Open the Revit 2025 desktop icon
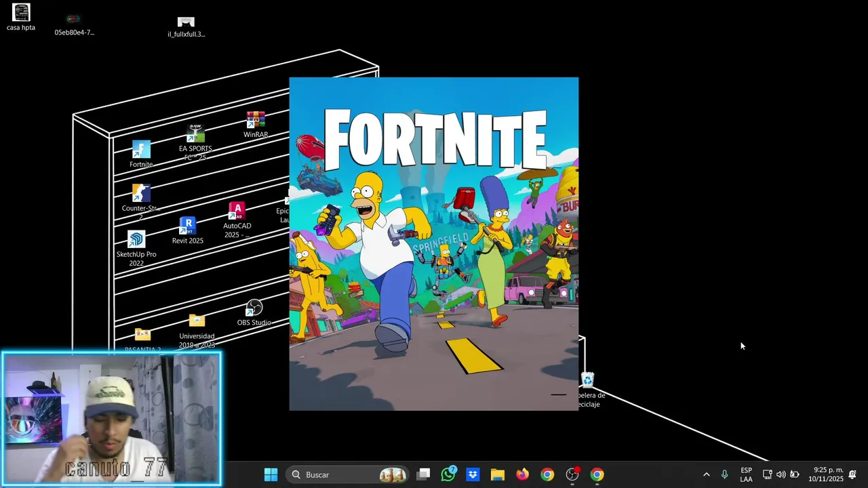Viewport: 868px width, 488px height. pyautogui.click(x=188, y=230)
